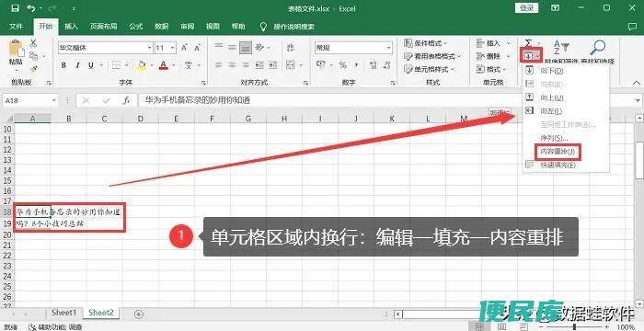
Task: Click the Save icon in title bar
Action: point(16,8)
